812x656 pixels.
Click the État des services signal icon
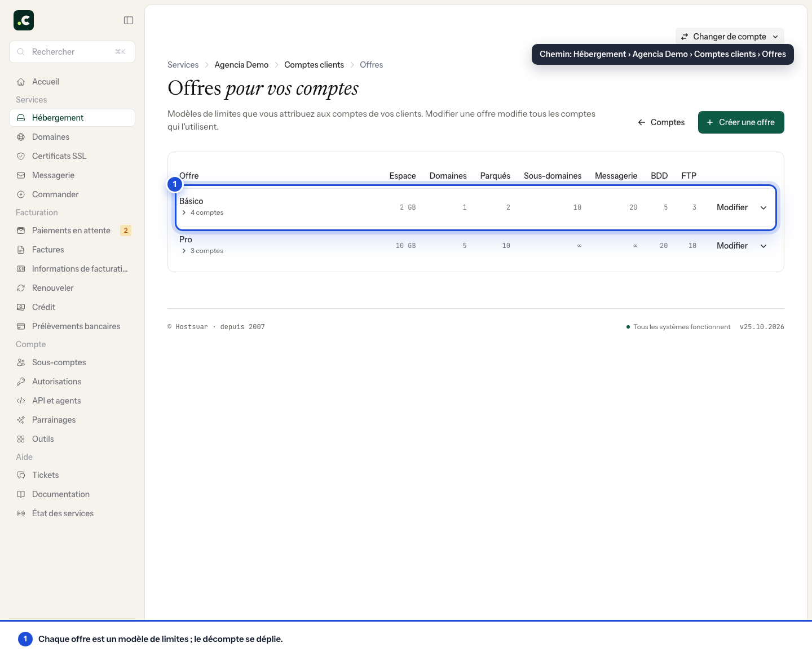coord(21,513)
